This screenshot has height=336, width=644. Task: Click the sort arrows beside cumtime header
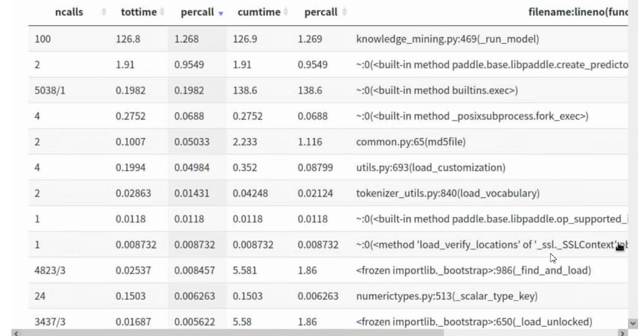(x=285, y=12)
